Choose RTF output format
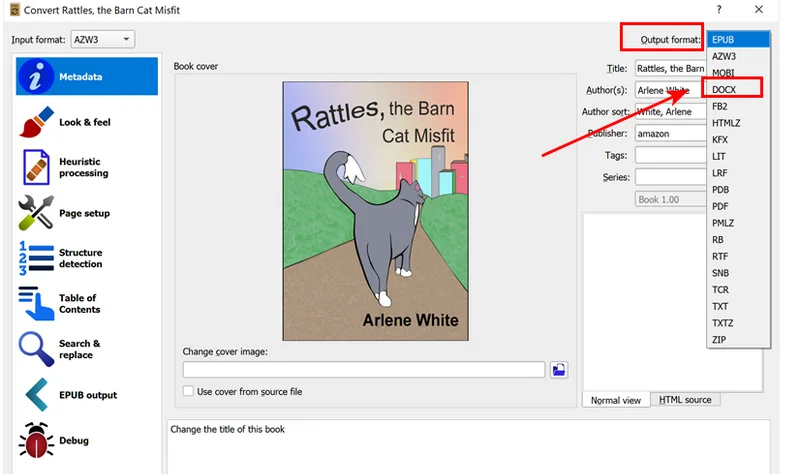800x474 pixels. click(738, 256)
